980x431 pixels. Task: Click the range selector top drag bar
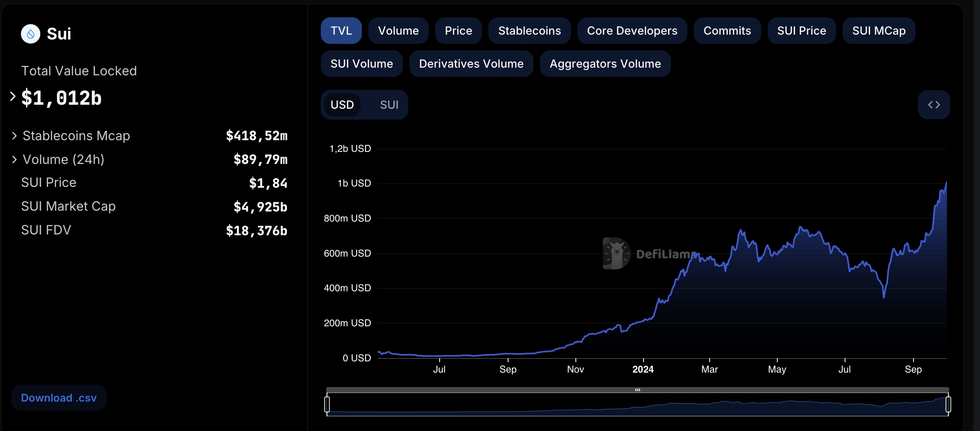pos(637,390)
